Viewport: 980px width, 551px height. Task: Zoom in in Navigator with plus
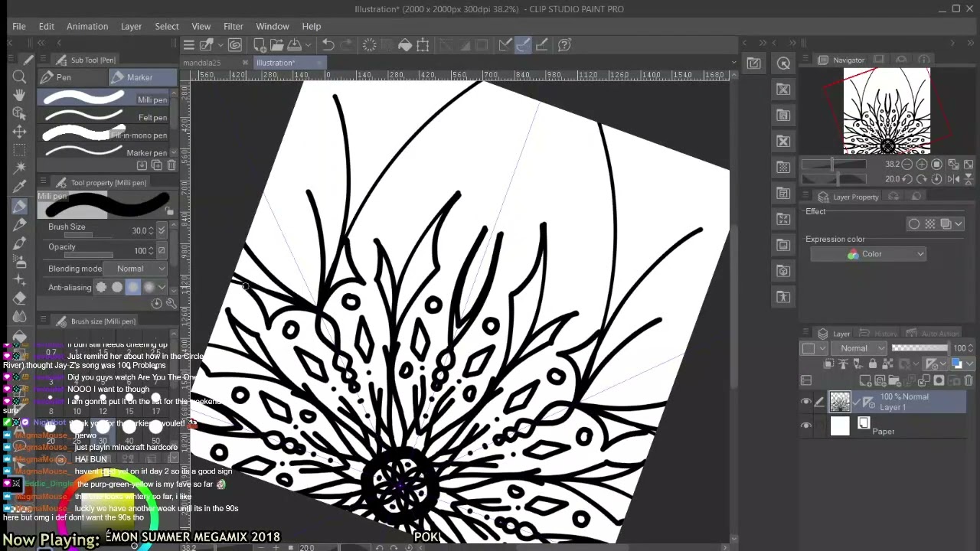tap(922, 165)
